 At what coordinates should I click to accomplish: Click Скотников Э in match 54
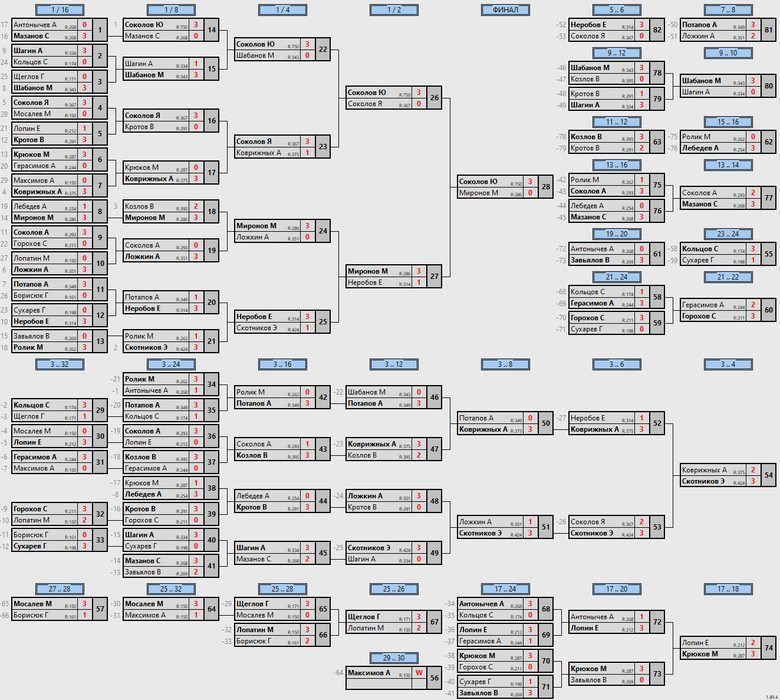tap(703, 481)
